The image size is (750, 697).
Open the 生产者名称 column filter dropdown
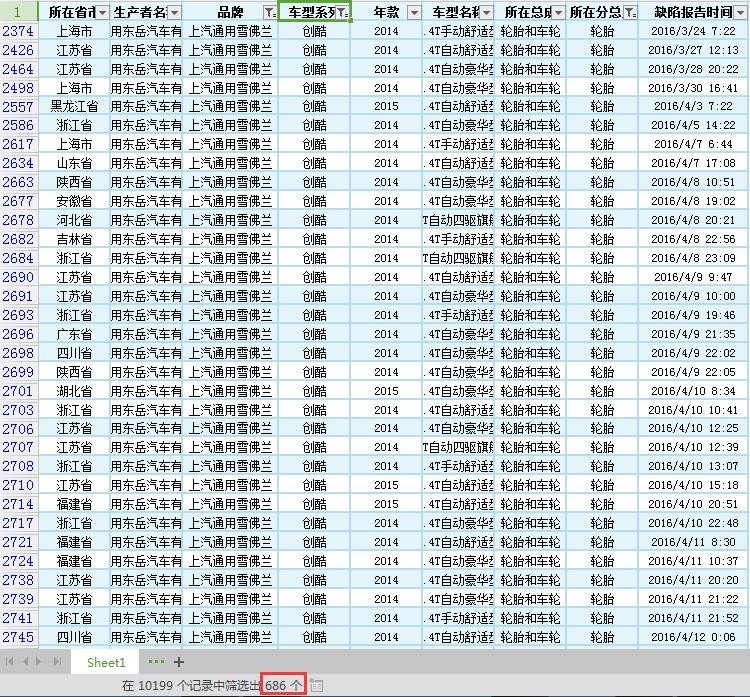[x=175, y=13]
